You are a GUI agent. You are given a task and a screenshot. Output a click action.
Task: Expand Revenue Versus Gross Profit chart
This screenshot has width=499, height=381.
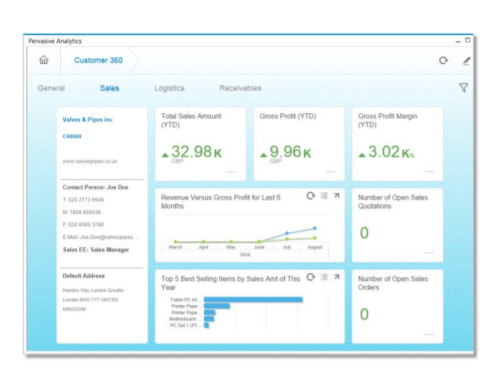[337, 196]
